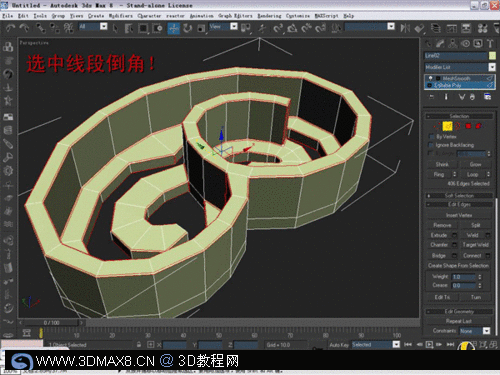Click the Line02 object color swatch
This screenshot has width=500, height=375.
[492, 56]
